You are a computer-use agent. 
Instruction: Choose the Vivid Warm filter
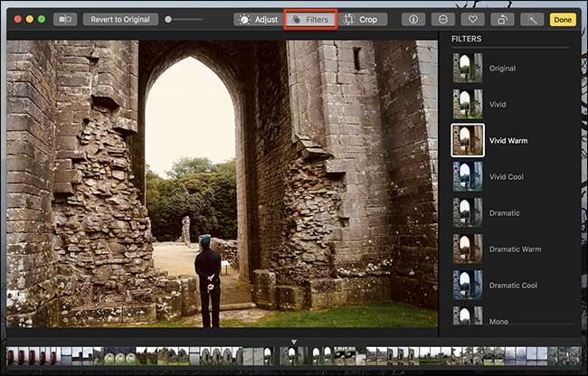(x=468, y=141)
